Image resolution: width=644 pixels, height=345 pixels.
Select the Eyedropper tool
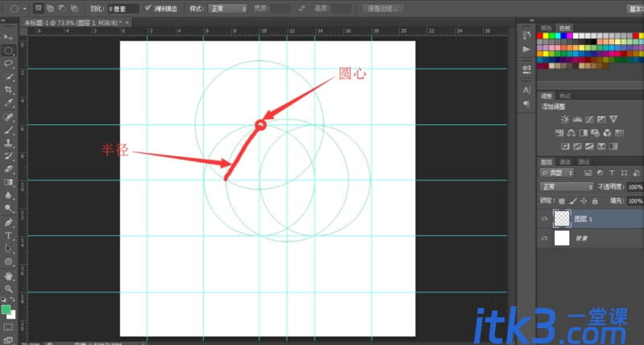[8, 103]
